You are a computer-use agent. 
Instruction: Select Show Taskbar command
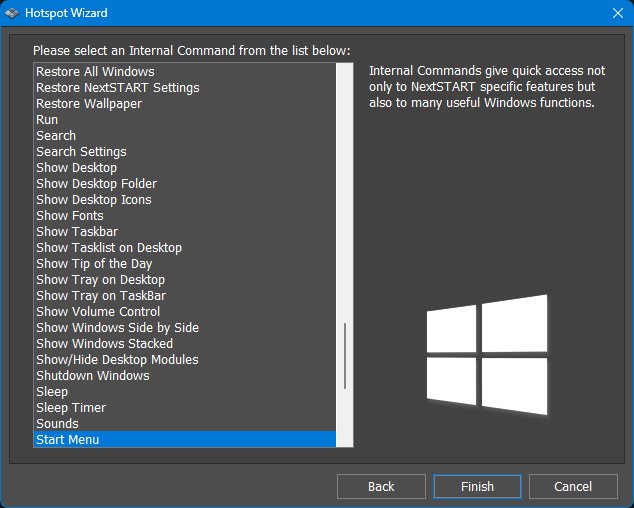coord(185,231)
